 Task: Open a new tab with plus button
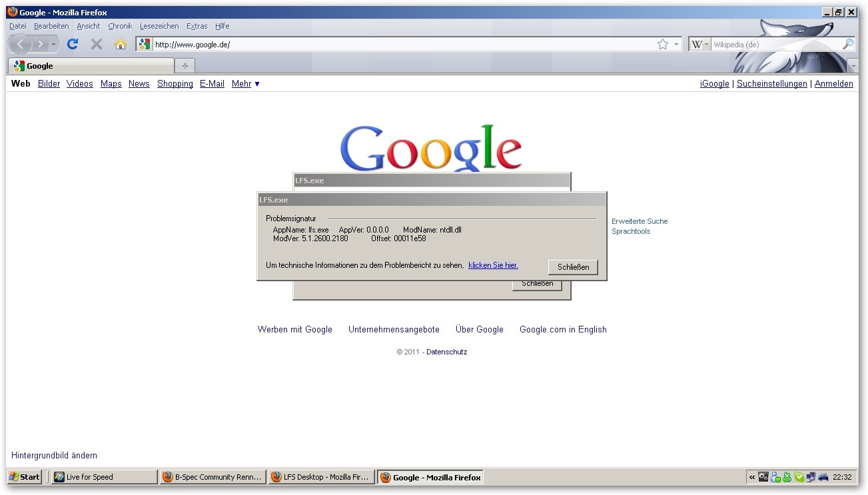(185, 65)
